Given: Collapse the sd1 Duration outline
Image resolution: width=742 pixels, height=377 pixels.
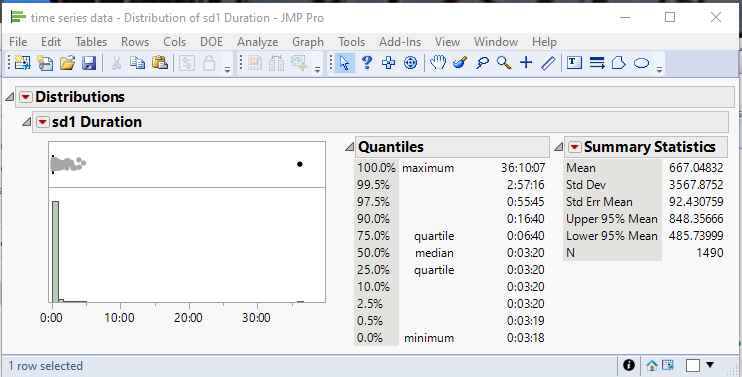Looking at the screenshot, I should [x=26, y=122].
